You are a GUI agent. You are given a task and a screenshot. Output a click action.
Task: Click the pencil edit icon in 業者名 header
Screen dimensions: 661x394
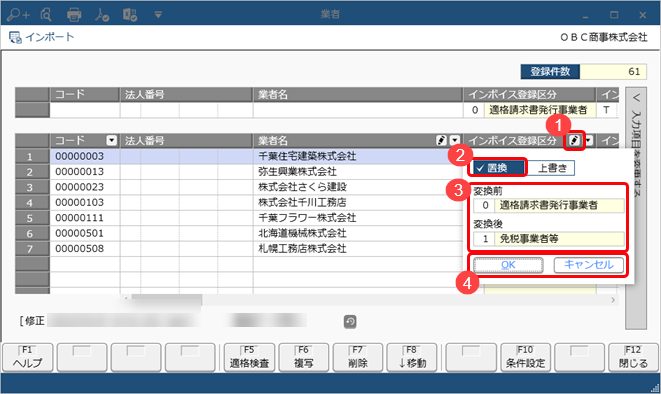(441, 140)
